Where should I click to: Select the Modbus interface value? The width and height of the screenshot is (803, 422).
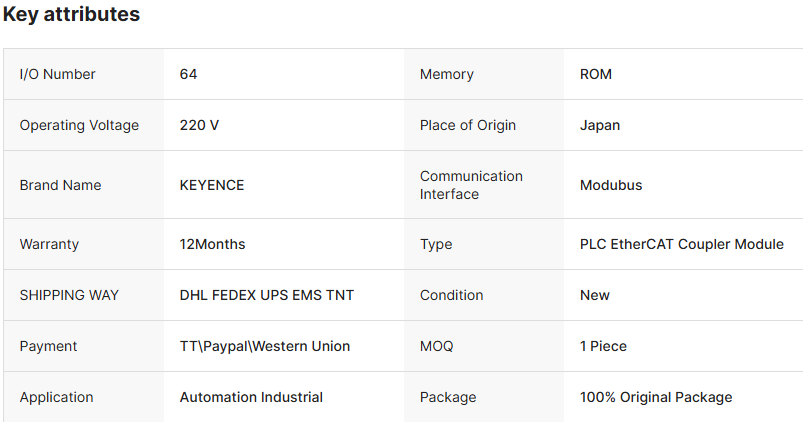click(611, 185)
